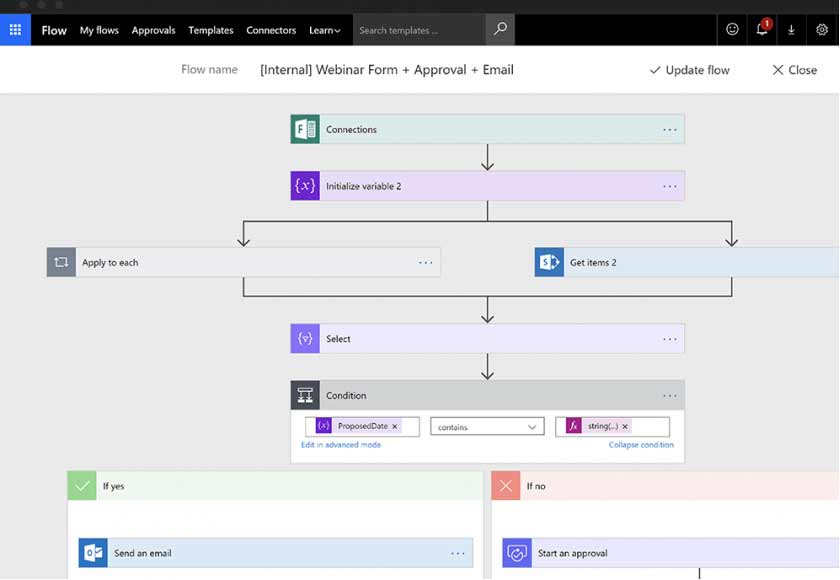Open the Office app launcher waffle
This screenshot has width=840, height=580.
pos(14,29)
